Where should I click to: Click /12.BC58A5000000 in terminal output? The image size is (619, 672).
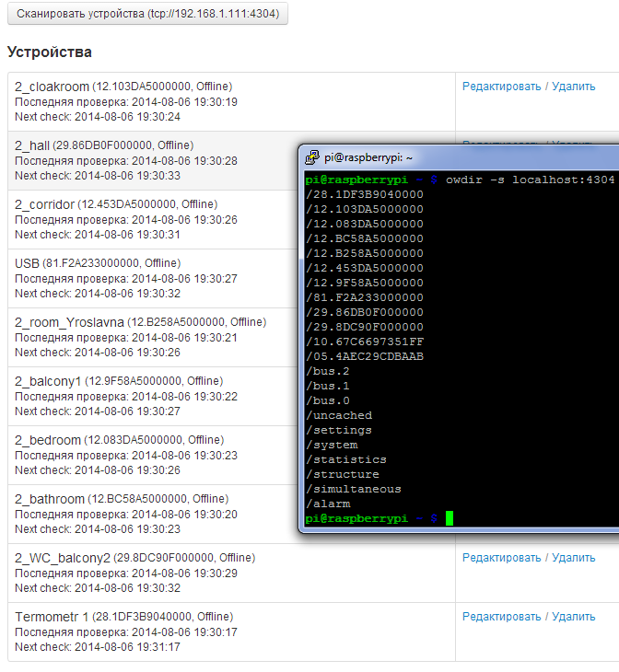coord(365,238)
